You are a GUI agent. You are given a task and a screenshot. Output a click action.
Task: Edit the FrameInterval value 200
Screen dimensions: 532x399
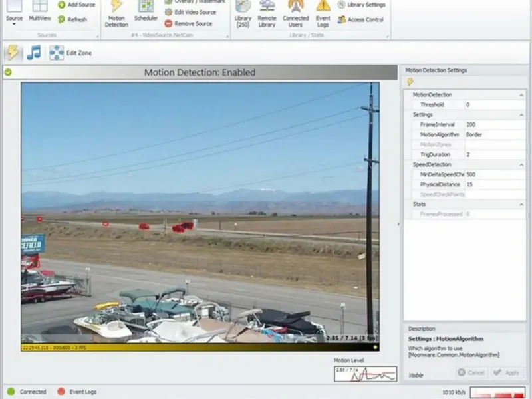[495, 124]
